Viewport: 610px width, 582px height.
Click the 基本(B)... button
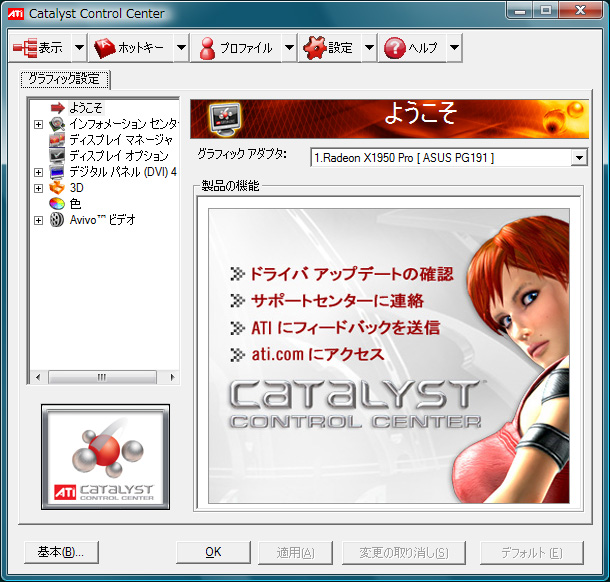point(61,552)
